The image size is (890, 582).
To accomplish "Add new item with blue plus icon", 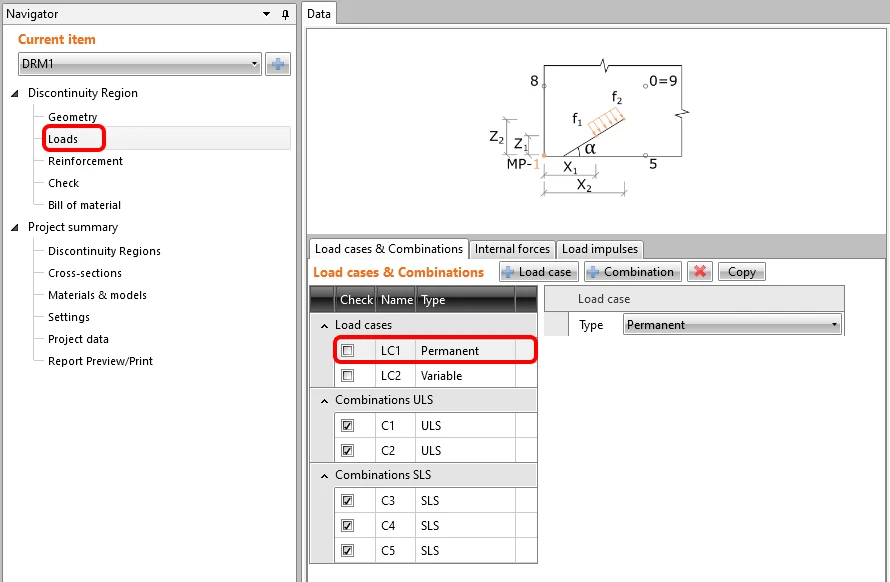I will [278, 64].
